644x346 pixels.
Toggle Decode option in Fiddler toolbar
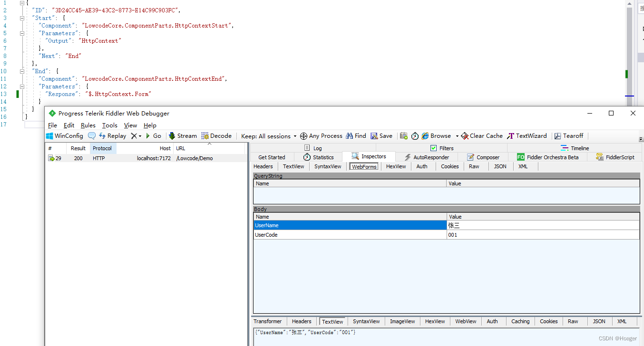click(x=216, y=136)
